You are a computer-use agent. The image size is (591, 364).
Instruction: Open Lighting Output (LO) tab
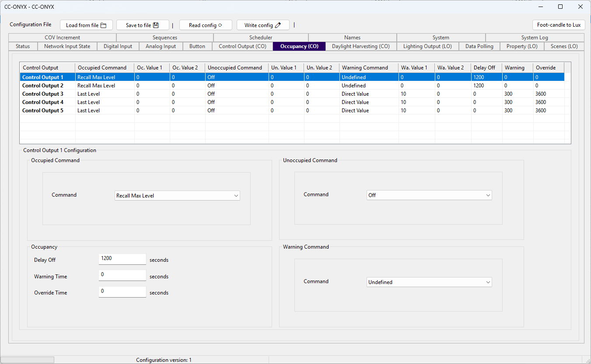427,46
